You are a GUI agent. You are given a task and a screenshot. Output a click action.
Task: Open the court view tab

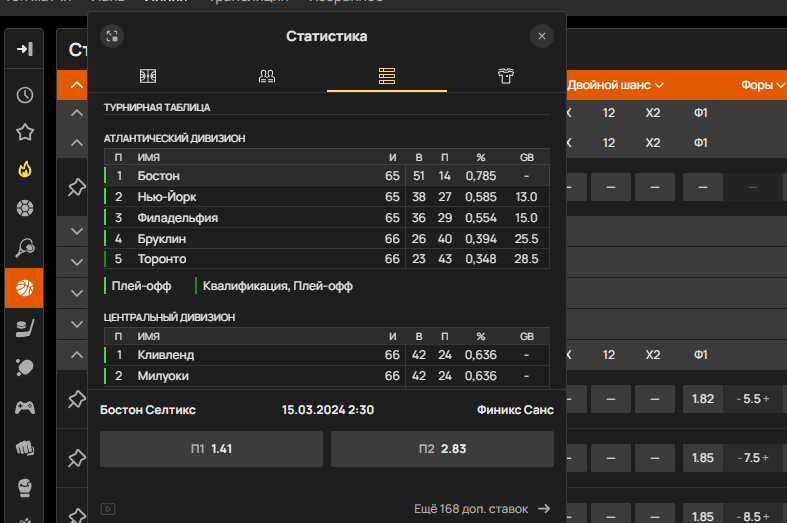(x=148, y=76)
